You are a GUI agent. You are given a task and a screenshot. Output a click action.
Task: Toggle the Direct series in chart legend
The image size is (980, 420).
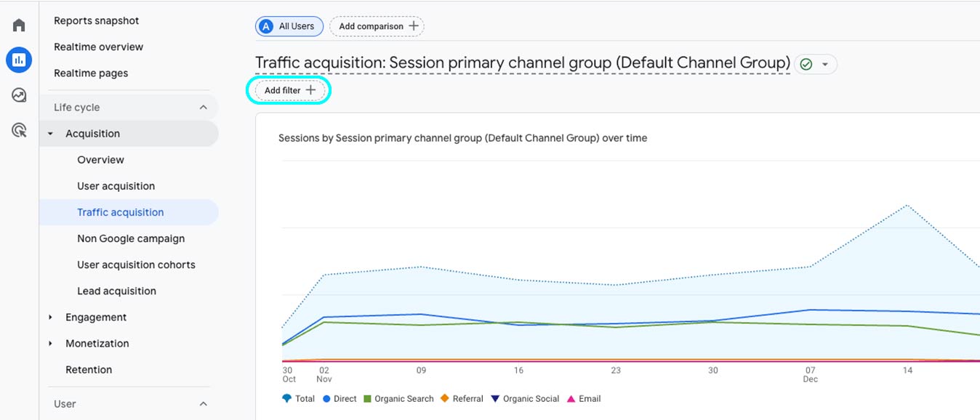340,399
